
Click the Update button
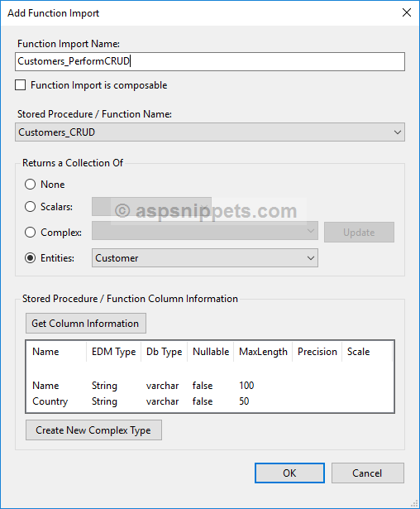point(359,232)
